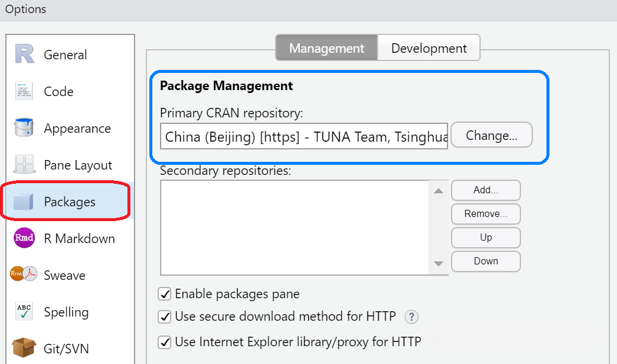Select the Code document icon

pos(24,91)
